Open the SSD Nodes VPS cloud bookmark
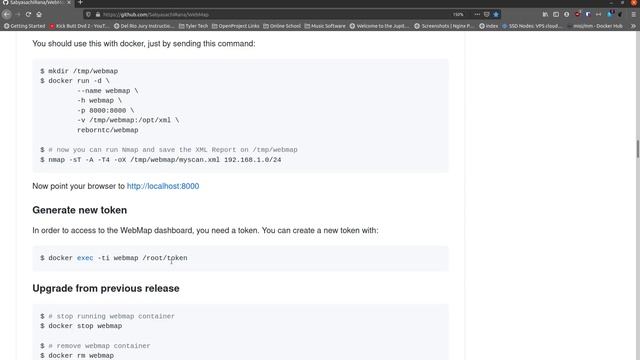This screenshot has width=640, height=360. pyautogui.click(x=532, y=26)
